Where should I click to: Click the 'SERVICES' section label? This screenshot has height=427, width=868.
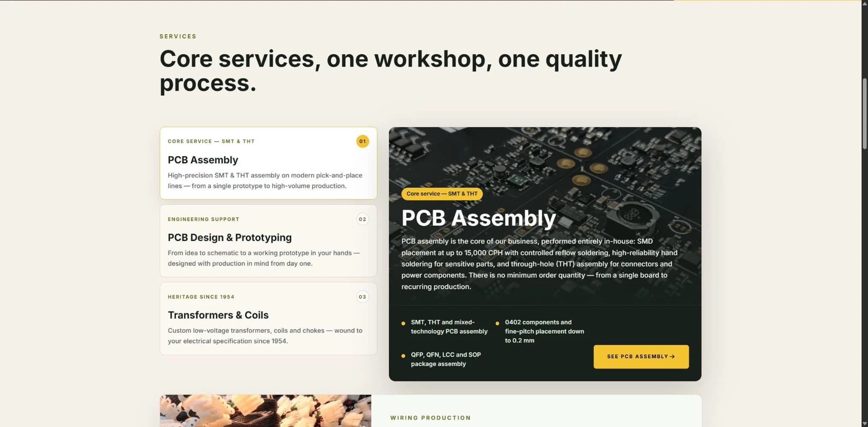click(178, 36)
